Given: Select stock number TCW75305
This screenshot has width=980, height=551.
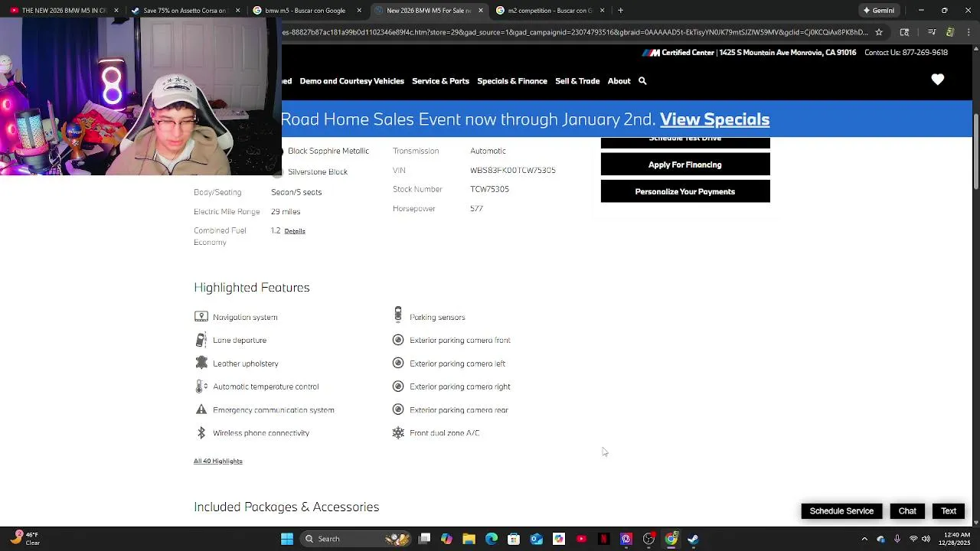Looking at the screenshot, I should pos(489,189).
